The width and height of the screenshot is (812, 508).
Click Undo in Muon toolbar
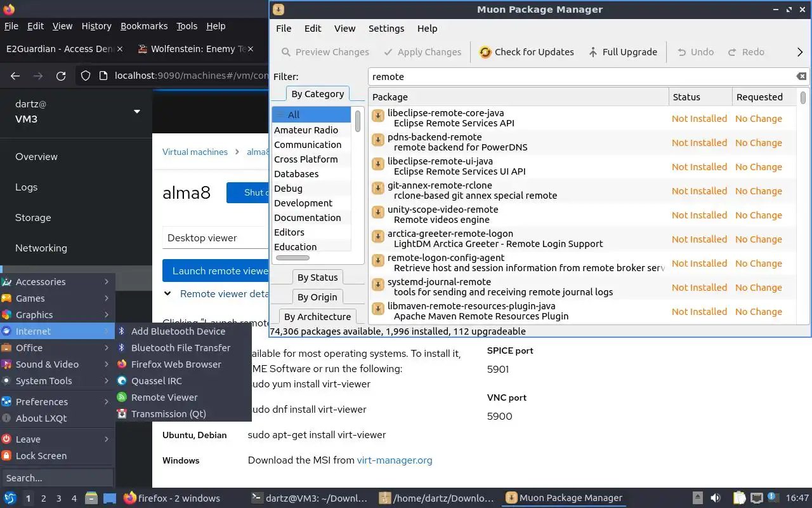pos(695,52)
